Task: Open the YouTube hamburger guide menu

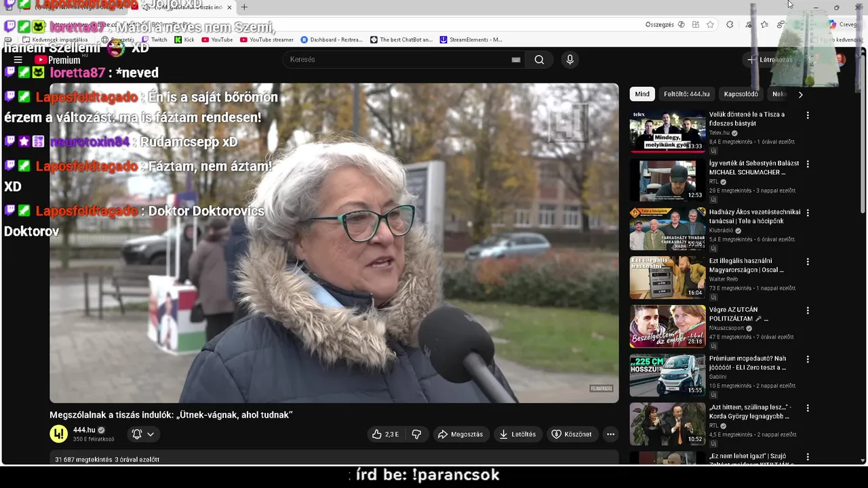Action: (x=18, y=60)
